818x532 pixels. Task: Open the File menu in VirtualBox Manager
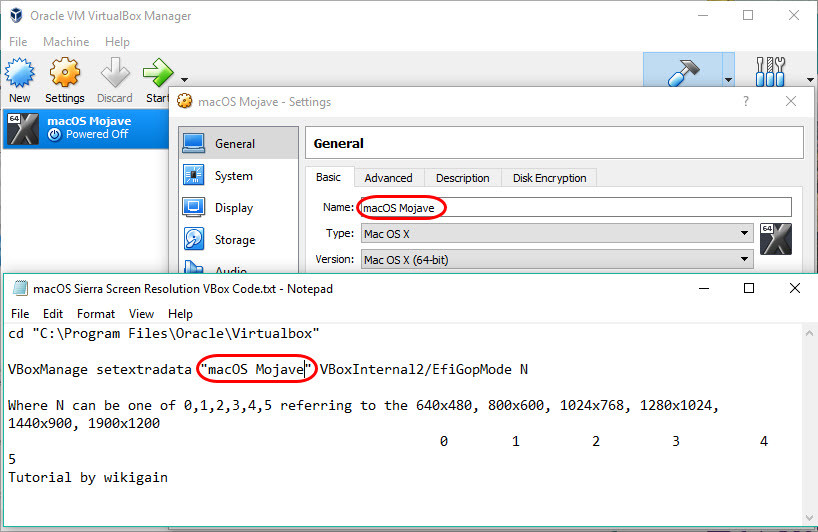click(x=18, y=42)
